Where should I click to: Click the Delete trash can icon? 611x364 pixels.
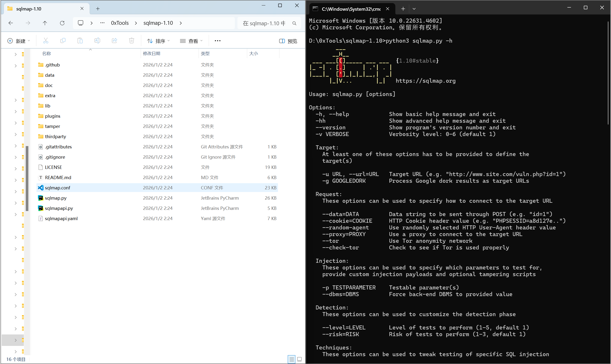coord(132,41)
